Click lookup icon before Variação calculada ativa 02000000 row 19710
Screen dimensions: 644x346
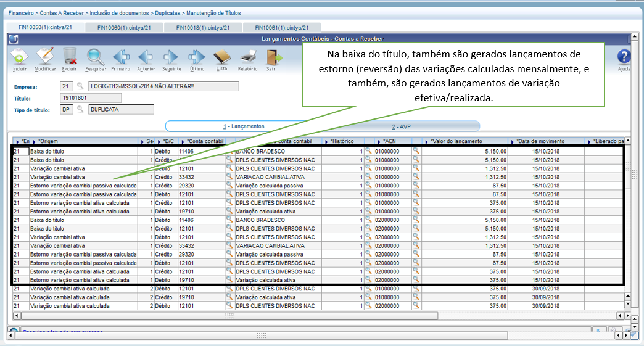[229, 279]
